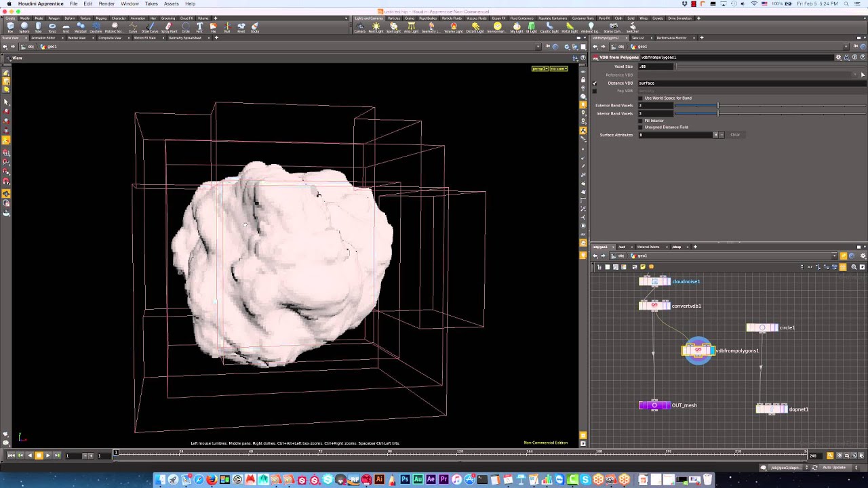This screenshot has width=868, height=488.
Task: Click the Voxel Size input field
Action: tap(656, 66)
